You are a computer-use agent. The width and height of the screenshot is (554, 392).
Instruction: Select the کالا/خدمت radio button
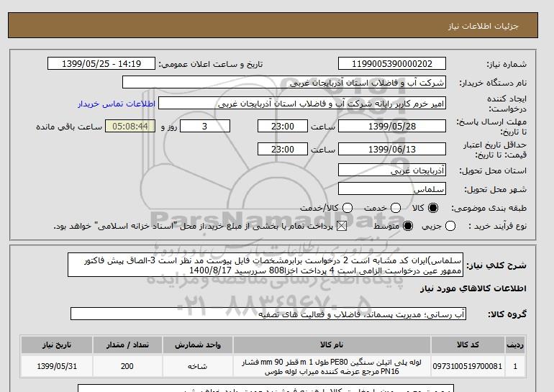point(348,208)
